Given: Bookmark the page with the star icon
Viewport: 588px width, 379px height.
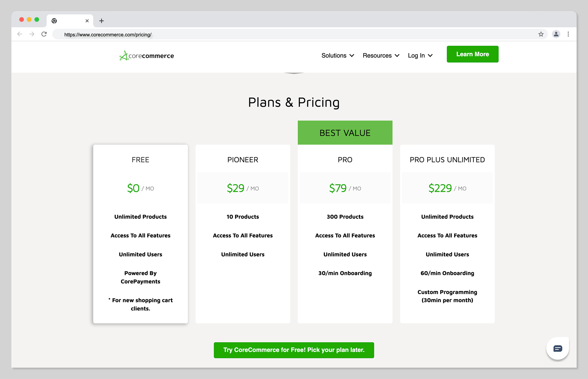Looking at the screenshot, I should pos(541,34).
